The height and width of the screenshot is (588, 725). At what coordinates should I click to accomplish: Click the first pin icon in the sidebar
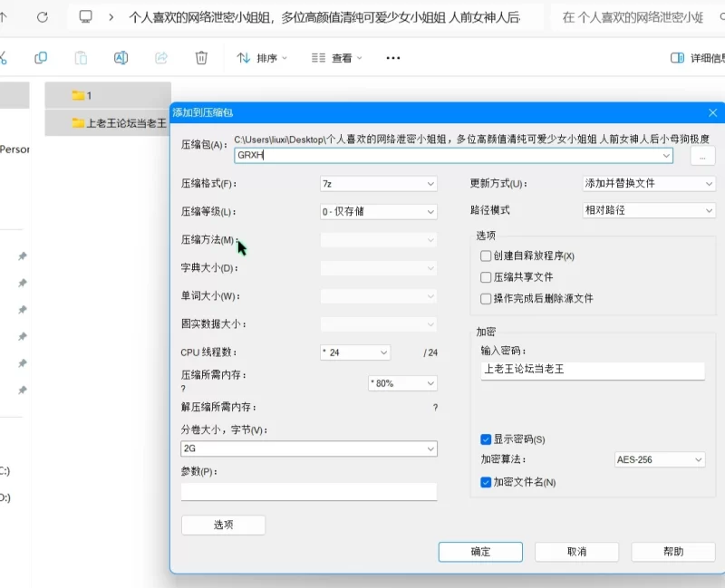pyautogui.click(x=22, y=256)
